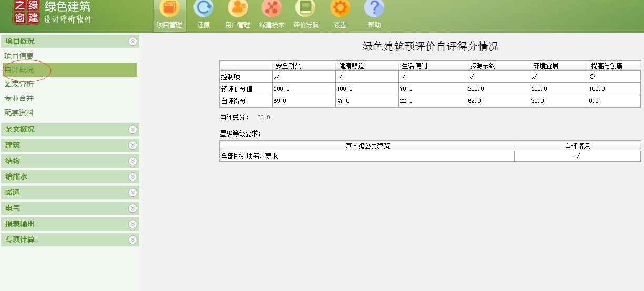Click the 项目管理 toolbar icon
This screenshot has height=291, width=644.
(169, 9)
